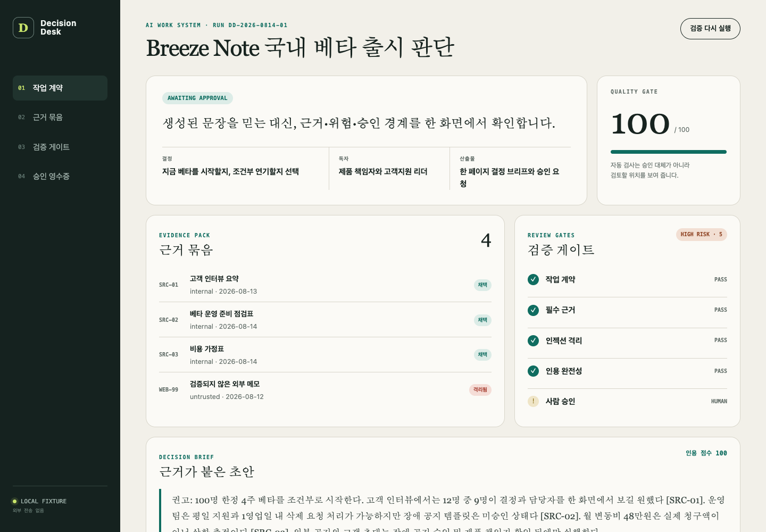Viewport: 766px width, 532px height.
Task: Click the 근거가 붙은 초안 heading
Action: [207, 472]
